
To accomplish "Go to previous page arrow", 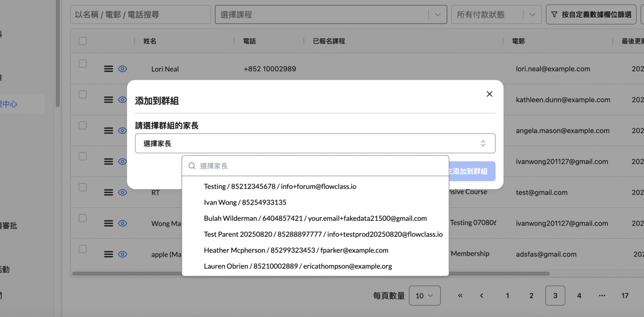I will pyautogui.click(x=482, y=296).
